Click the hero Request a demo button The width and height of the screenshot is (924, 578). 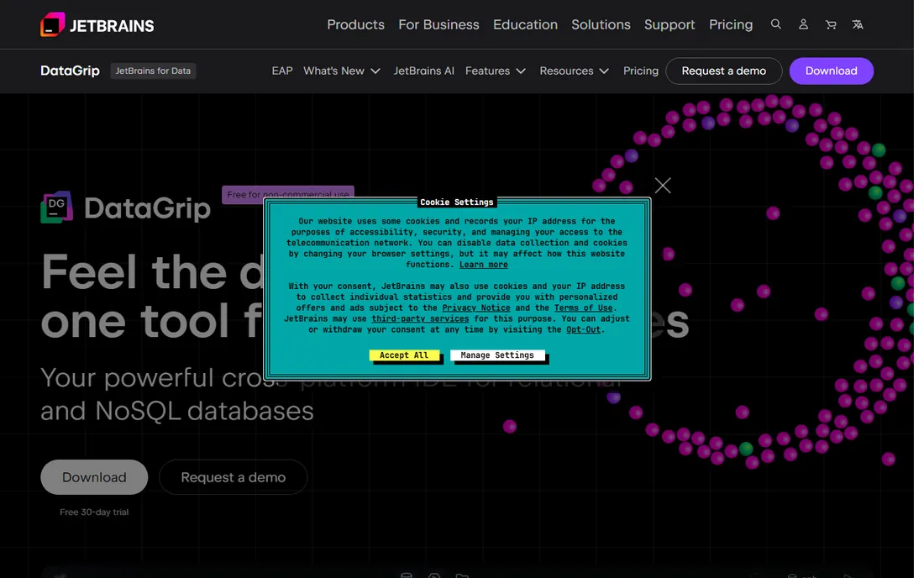234,477
